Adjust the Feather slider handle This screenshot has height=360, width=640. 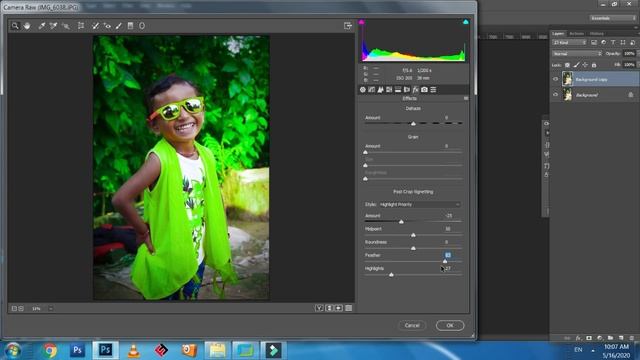[x=445, y=261]
